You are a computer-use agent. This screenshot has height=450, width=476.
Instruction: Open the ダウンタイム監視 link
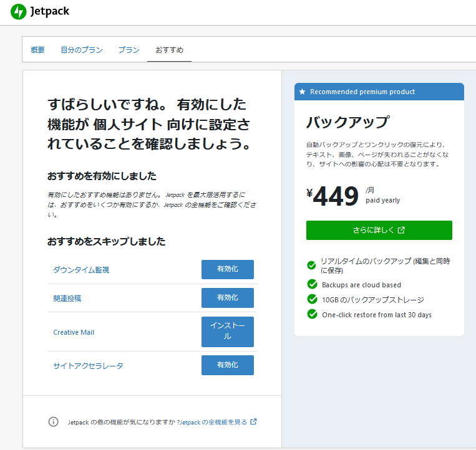click(81, 270)
